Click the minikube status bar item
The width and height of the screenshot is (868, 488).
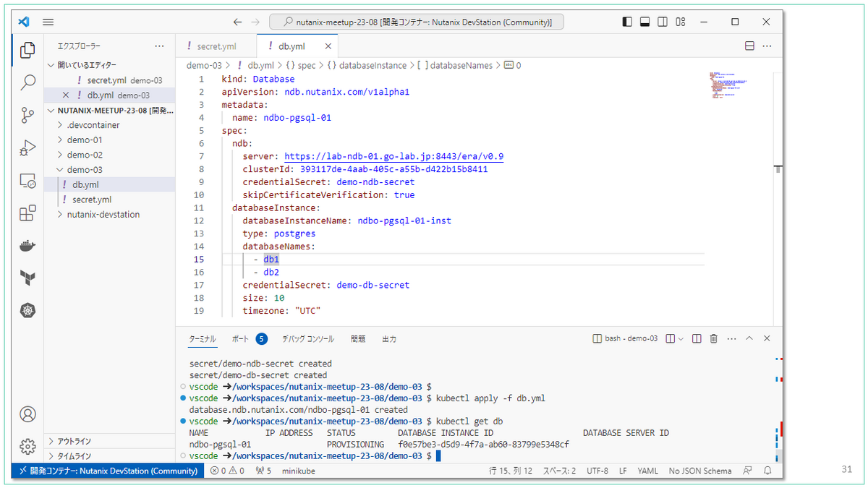[298, 471]
